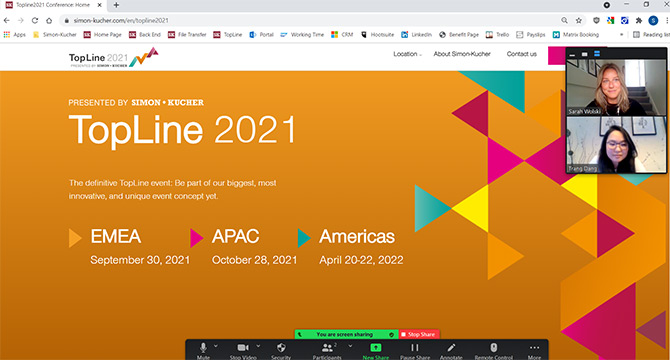Open the colorful squares extension icon
670x360 pixels.
611,20
